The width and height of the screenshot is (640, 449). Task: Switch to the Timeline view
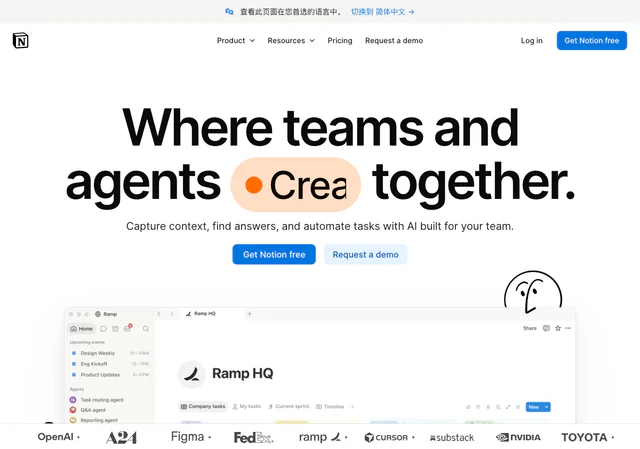click(x=330, y=407)
